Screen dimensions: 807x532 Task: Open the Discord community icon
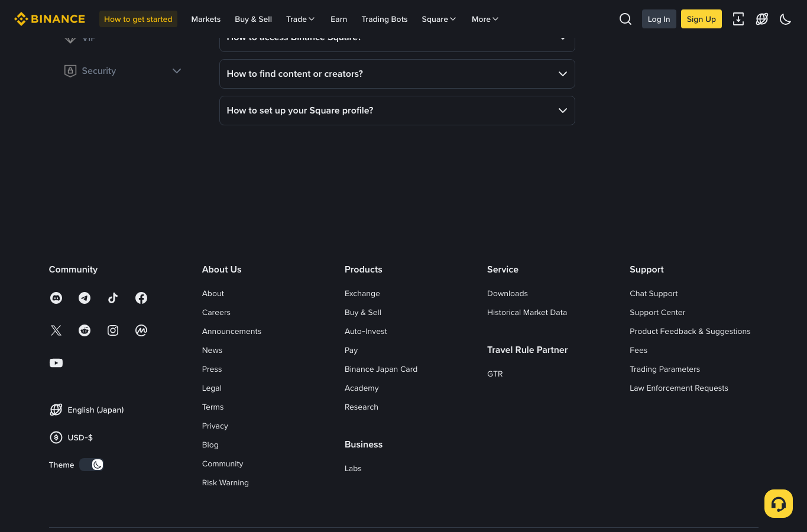(x=56, y=298)
